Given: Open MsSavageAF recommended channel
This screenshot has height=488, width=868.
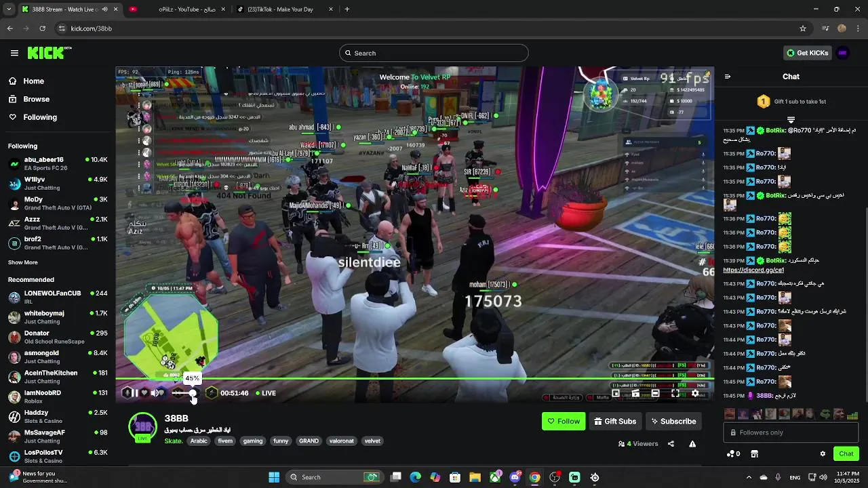Looking at the screenshot, I should (x=57, y=436).
